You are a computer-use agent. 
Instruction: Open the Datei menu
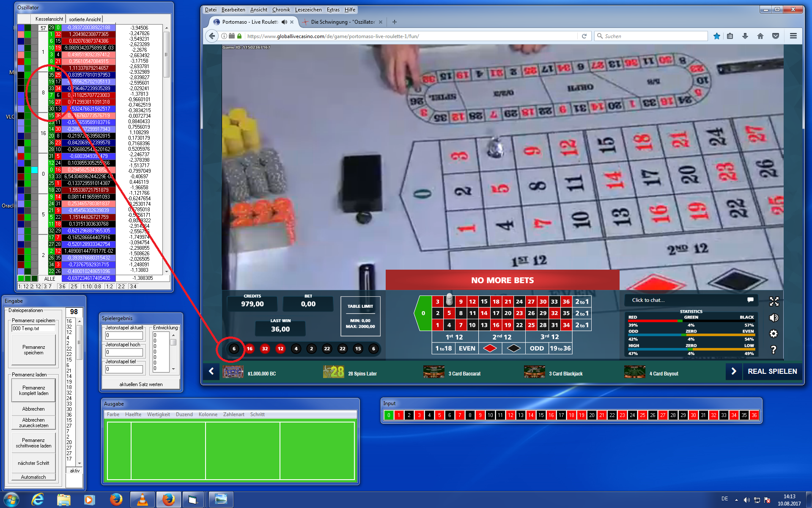pyautogui.click(x=211, y=10)
